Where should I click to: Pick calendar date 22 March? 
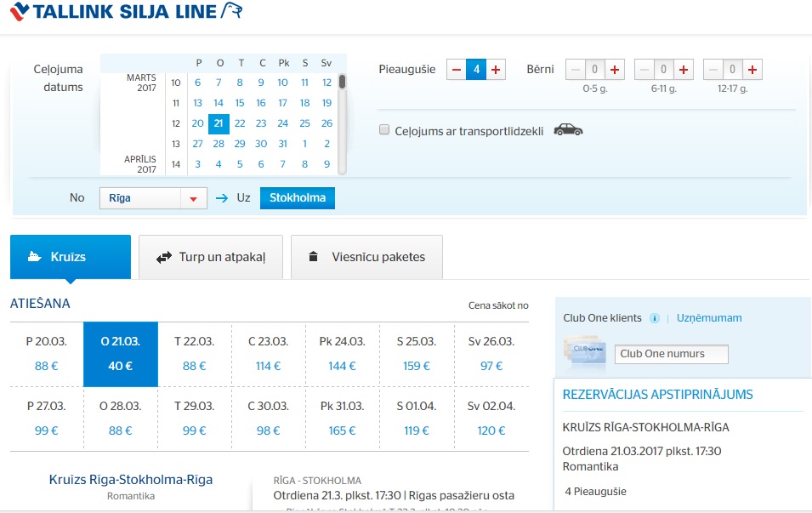[240, 123]
